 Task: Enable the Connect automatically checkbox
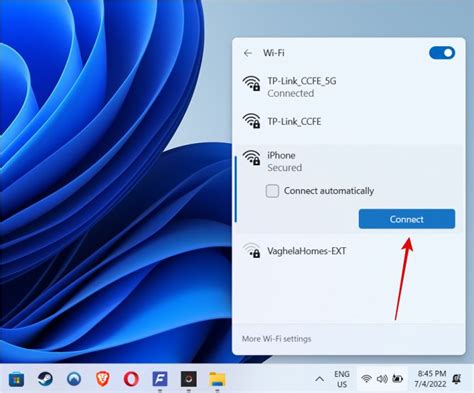(x=272, y=191)
